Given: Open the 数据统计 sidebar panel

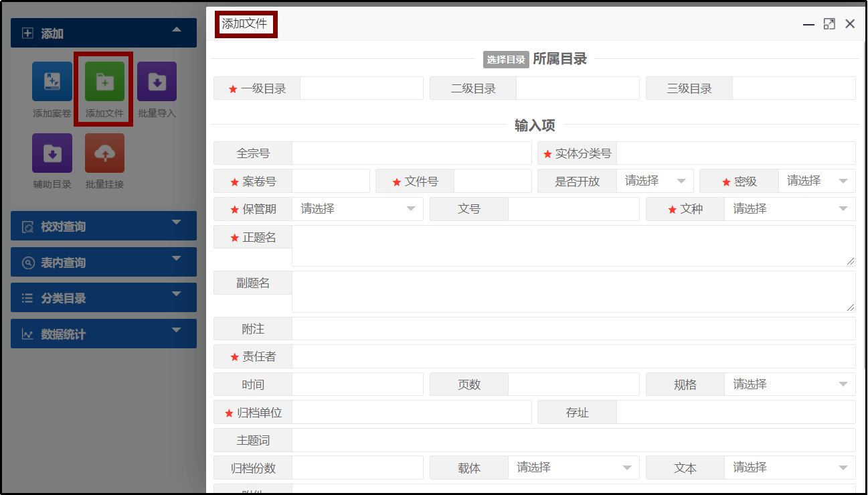Looking at the screenshot, I should click(103, 334).
